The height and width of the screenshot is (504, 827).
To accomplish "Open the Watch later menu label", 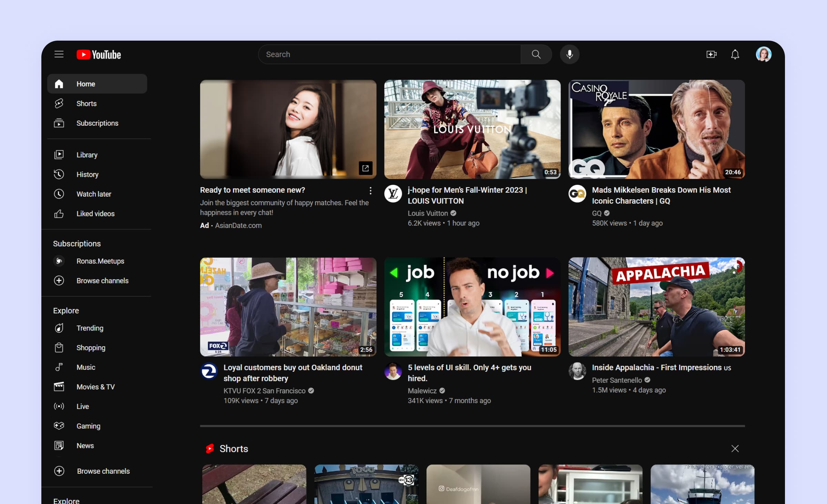I will coord(94,194).
